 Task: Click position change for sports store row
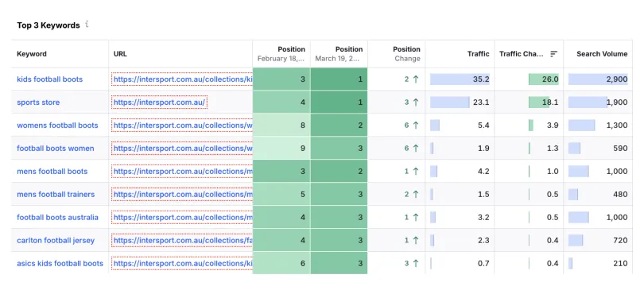coord(412,103)
